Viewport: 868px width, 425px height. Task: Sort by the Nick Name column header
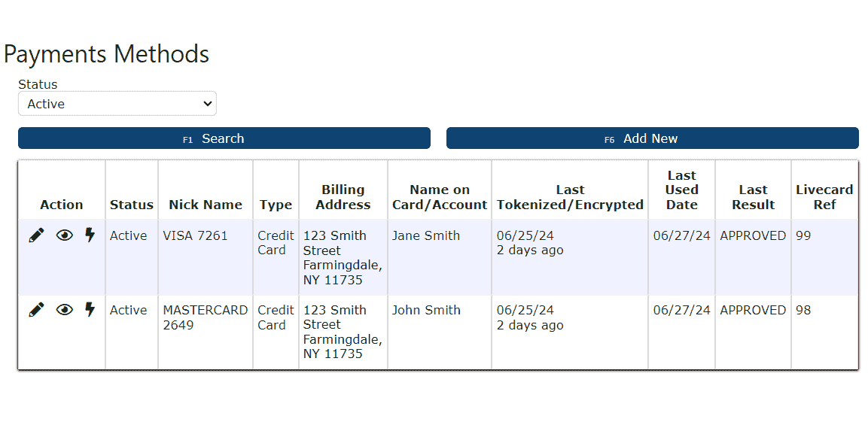pyautogui.click(x=205, y=205)
